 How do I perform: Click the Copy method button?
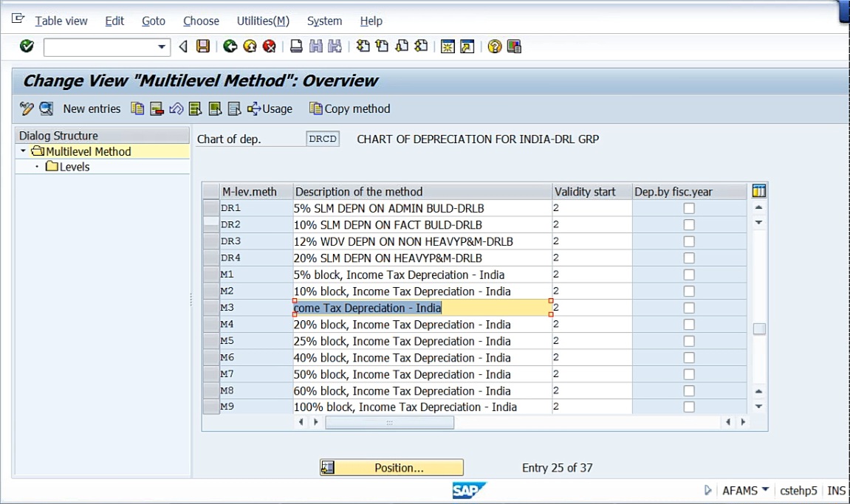(x=349, y=109)
